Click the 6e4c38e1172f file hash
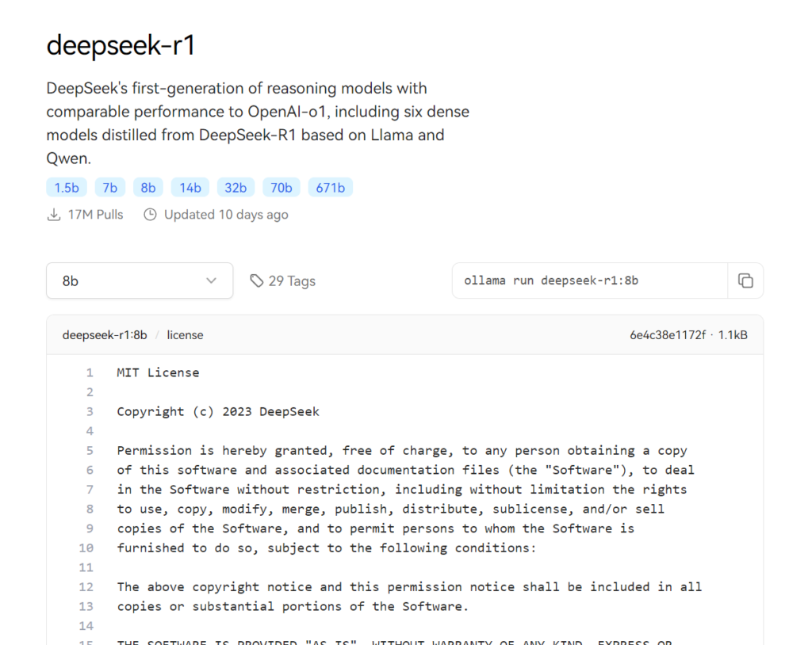 [667, 335]
